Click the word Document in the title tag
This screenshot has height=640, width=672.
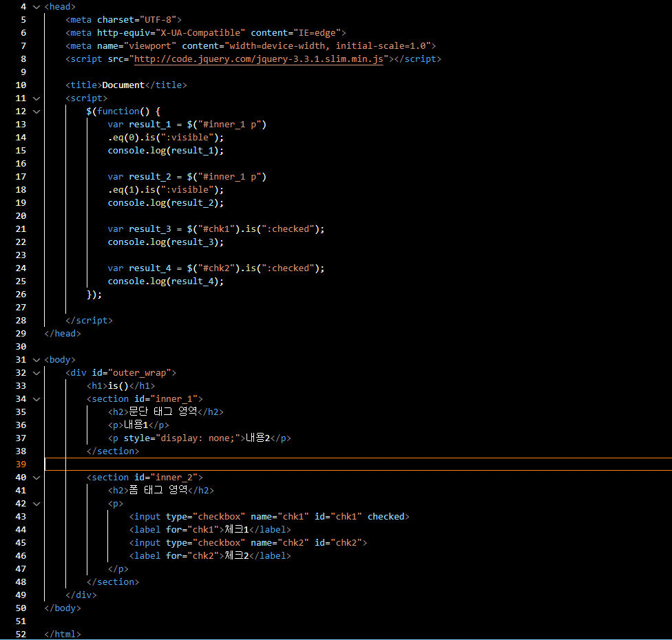(x=123, y=85)
